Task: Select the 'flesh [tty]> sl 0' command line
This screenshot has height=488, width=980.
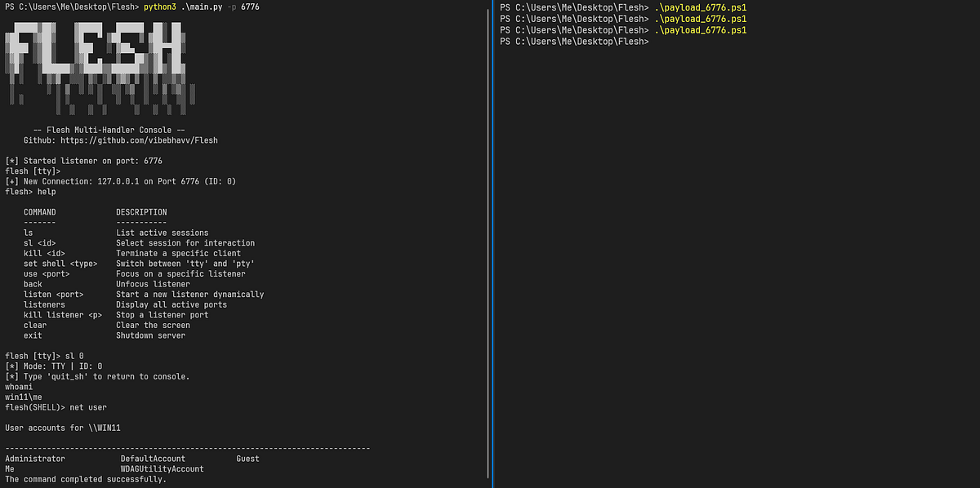Action: tap(44, 356)
